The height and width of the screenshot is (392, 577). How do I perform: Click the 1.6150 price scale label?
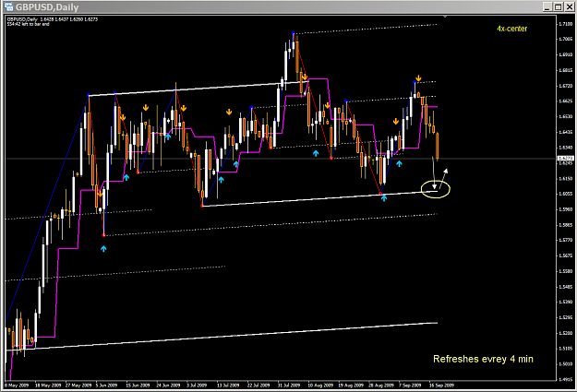click(x=566, y=178)
